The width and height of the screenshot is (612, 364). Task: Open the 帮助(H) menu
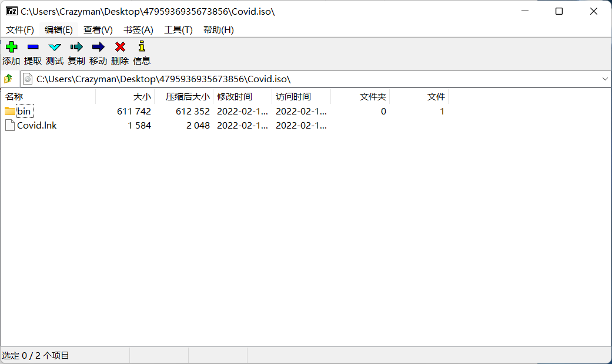tap(219, 30)
